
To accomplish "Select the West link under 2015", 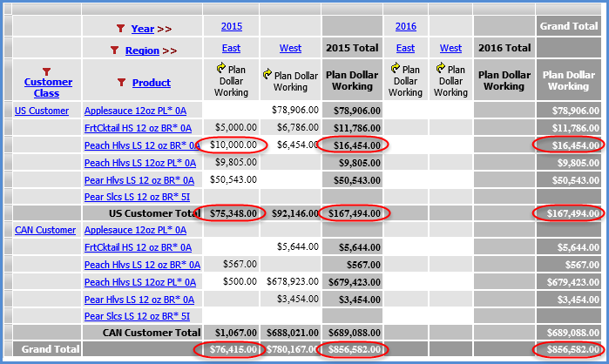I will [x=290, y=48].
